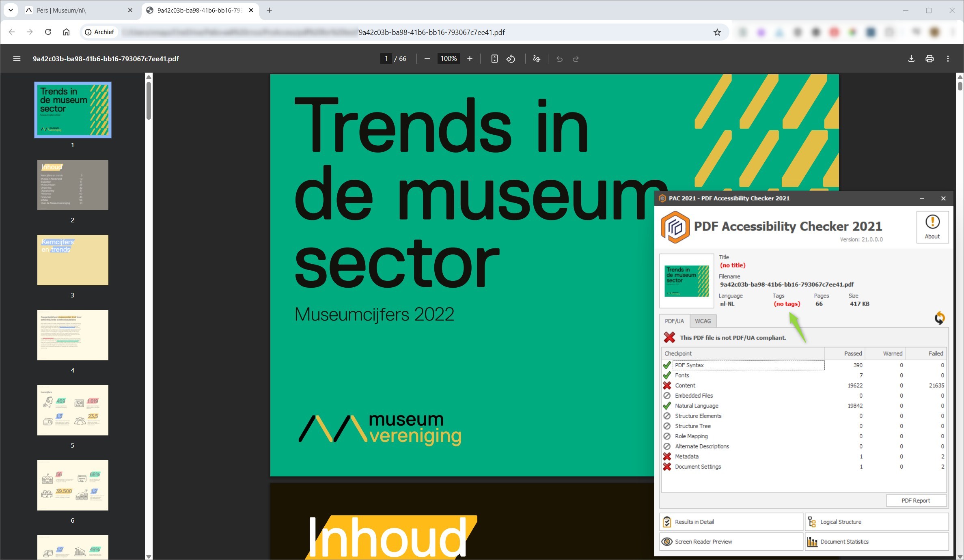The image size is (964, 560).
Task: Select the Structure Tree checkpoint row
Action: pos(804,426)
